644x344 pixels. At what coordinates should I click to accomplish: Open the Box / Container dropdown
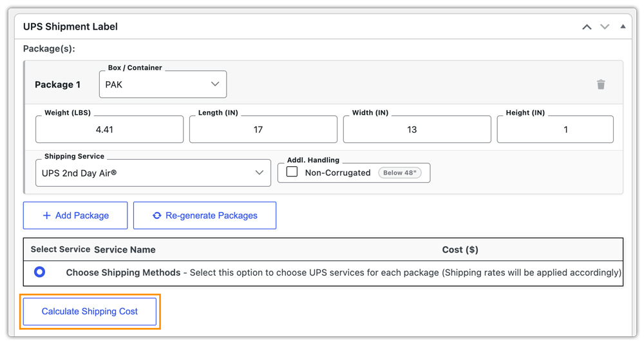point(163,84)
